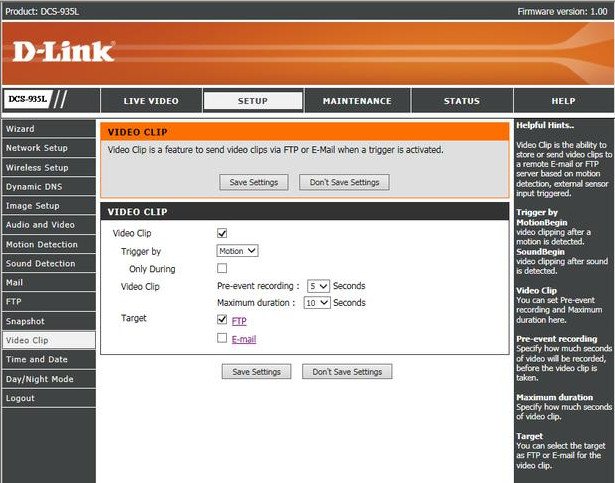
Task: Toggle the Video Clip enable checkbox
Action: (x=222, y=233)
